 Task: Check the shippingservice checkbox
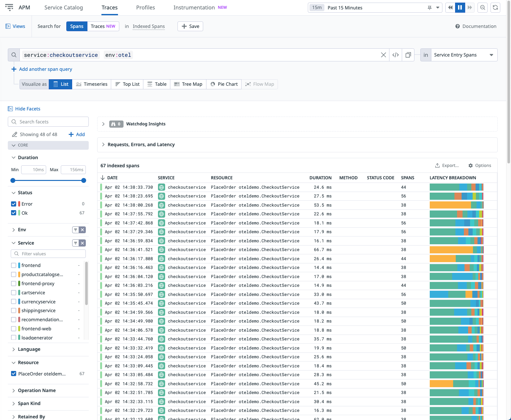[14, 311]
